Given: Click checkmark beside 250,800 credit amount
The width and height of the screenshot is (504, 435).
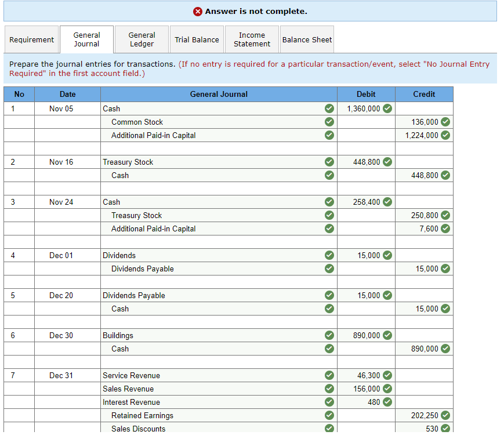Looking at the screenshot, I should (445, 215).
